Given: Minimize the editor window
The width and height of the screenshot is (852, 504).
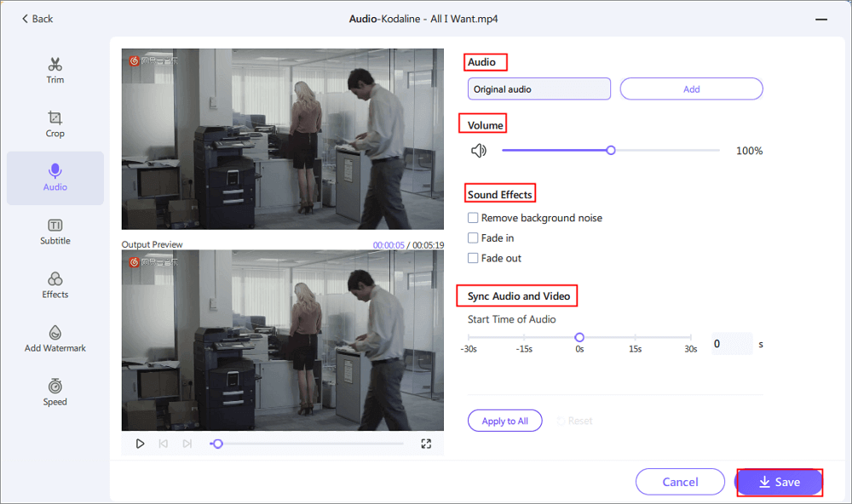Looking at the screenshot, I should tap(821, 19).
